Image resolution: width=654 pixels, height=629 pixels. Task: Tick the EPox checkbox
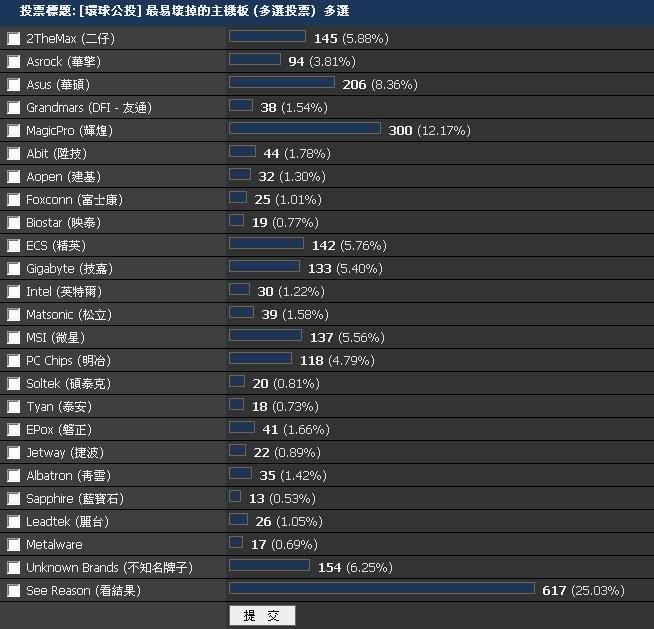[13, 430]
